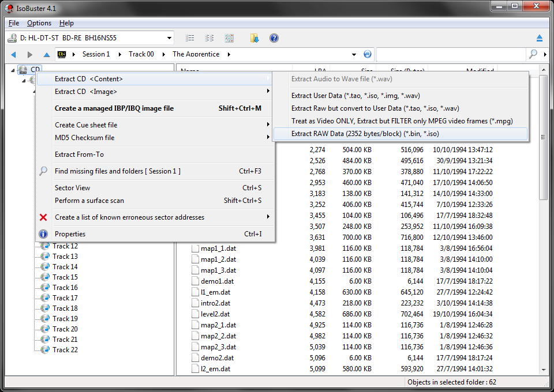Expand the arrow after The Apprentice breadcrumb
Viewport: 554px width, 392px height.
229,54
